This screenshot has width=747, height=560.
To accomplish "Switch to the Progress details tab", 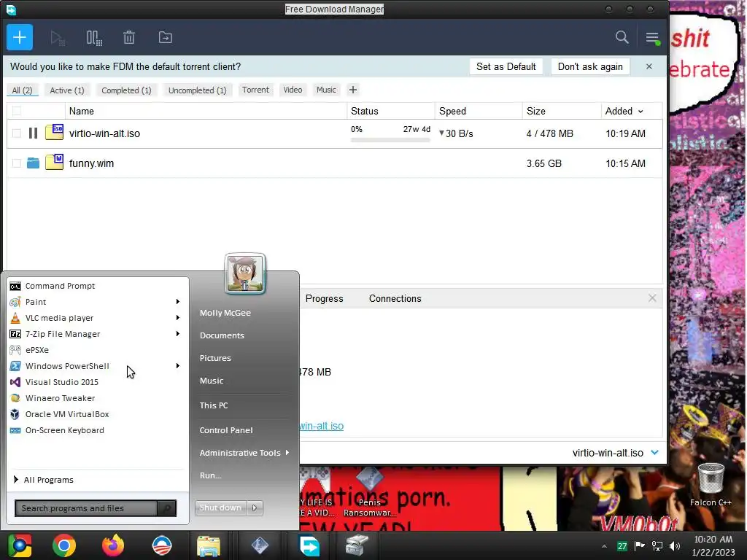I will (324, 298).
